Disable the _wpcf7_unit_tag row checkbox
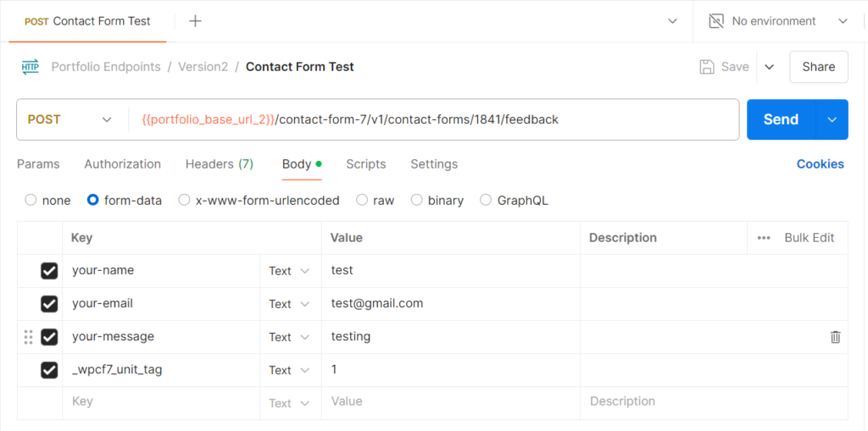 (x=49, y=370)
